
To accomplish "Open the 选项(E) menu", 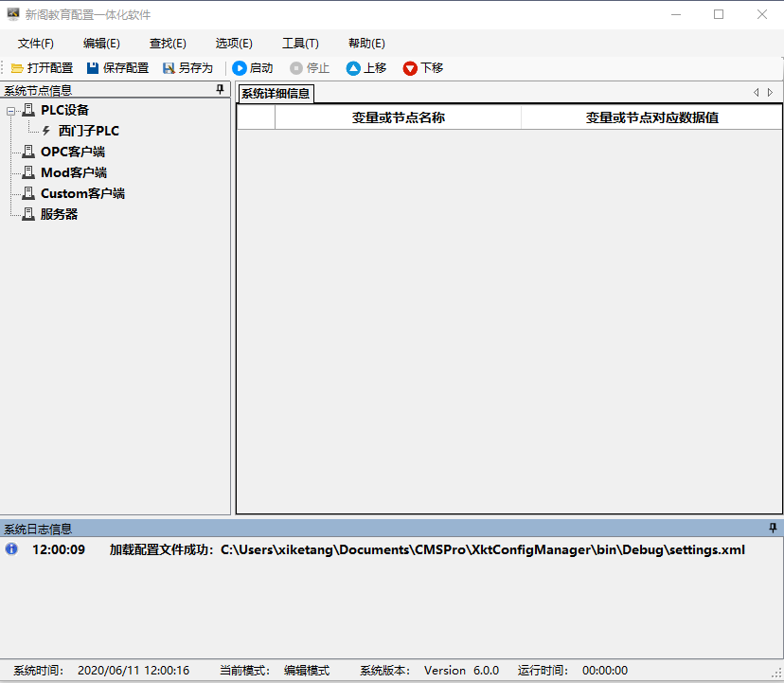I will pyautogui.click(x=234, y=44).
